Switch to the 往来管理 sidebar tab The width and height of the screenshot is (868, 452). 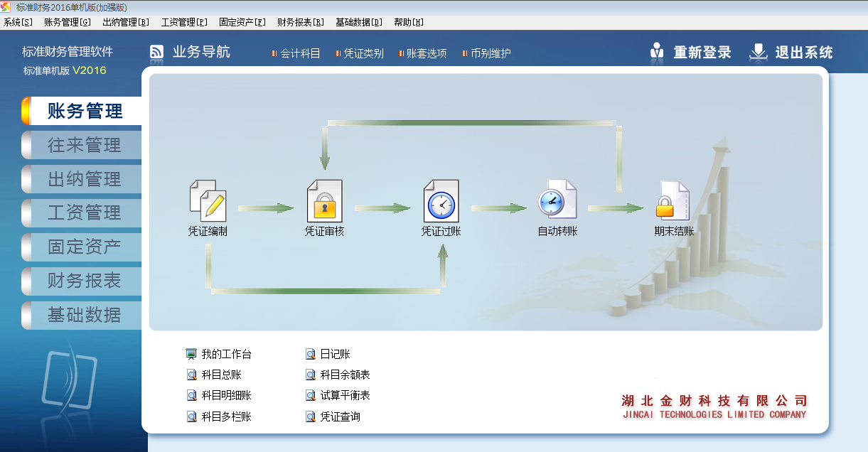pyautogui.click(x=84, y=145)
